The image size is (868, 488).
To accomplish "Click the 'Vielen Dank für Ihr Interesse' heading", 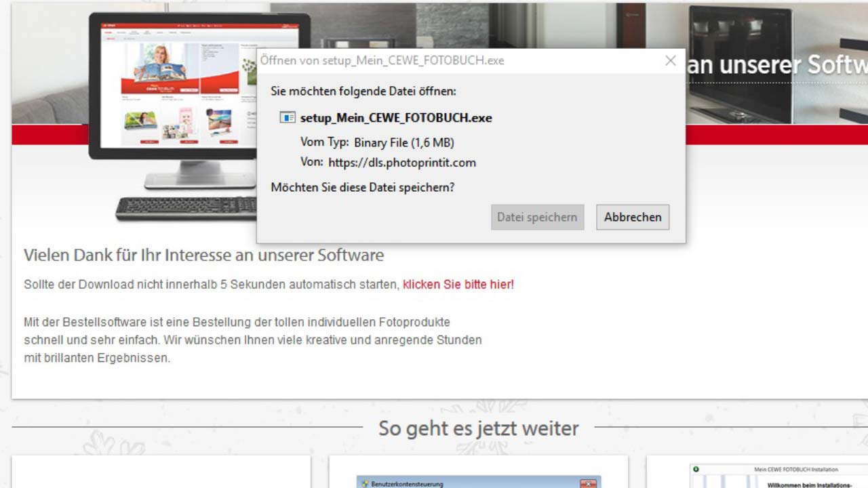I will click(203, 256).
